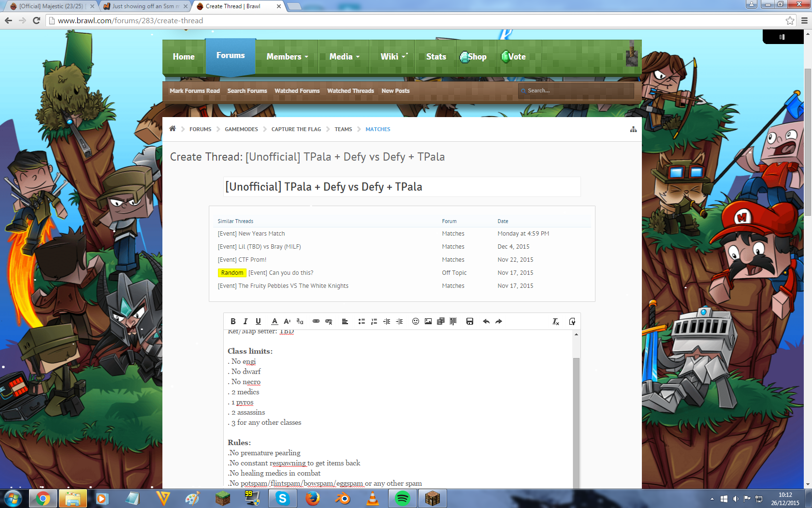
Task: Open the font family dropdown
Action: pyautogui.click(x=300, y=321)
